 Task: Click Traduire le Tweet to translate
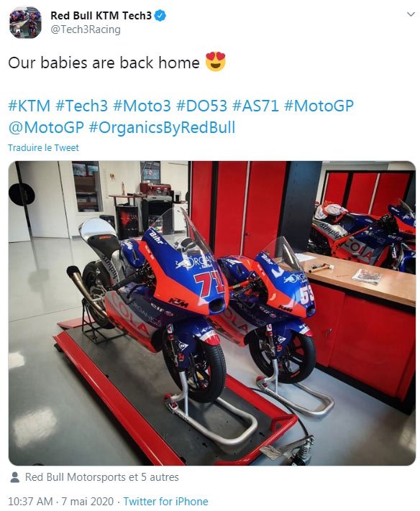point(43,148)
